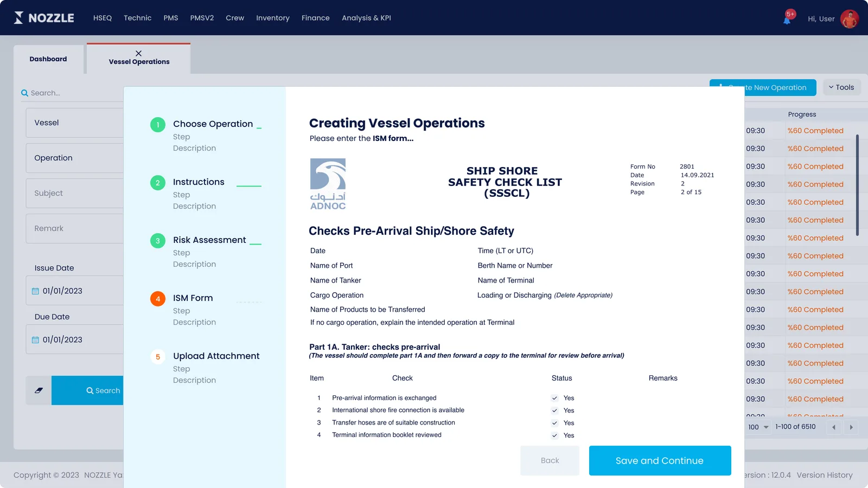
Task: Open the Finance menu
Action: tap(316, 18)
